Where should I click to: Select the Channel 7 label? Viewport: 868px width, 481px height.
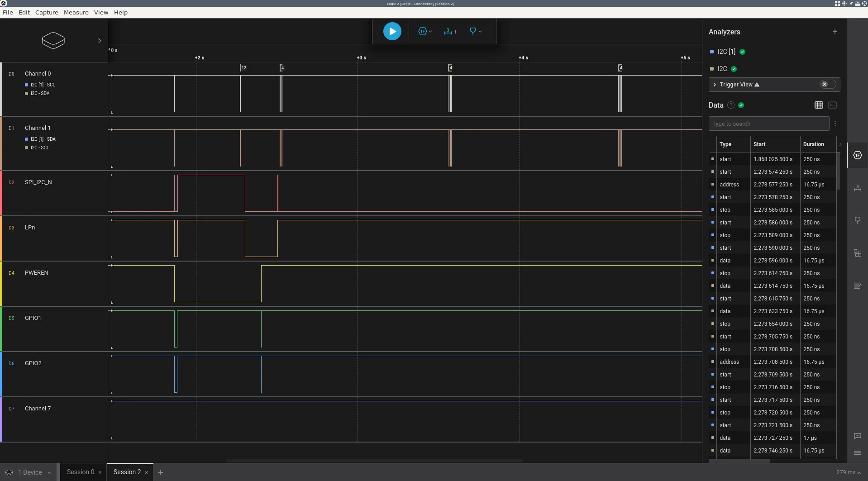point(38,408)
